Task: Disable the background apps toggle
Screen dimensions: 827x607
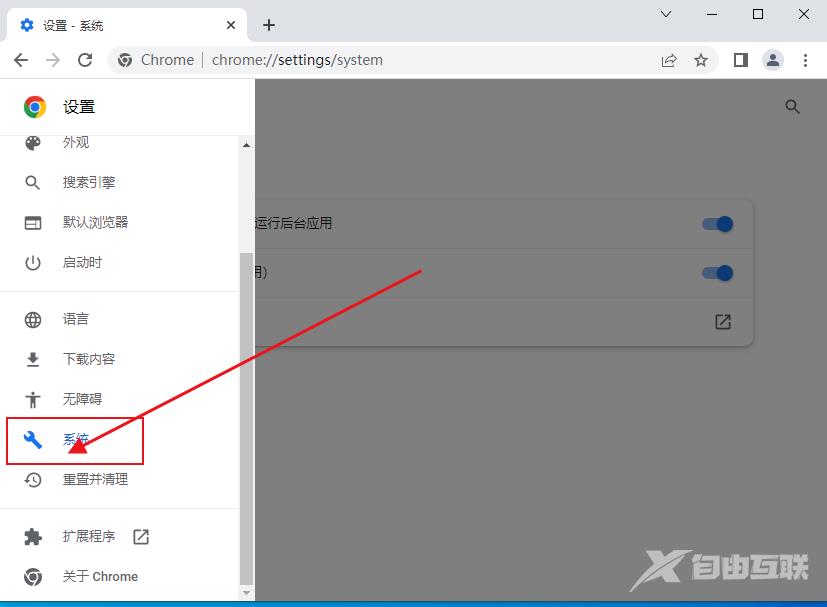Action: 716,224
